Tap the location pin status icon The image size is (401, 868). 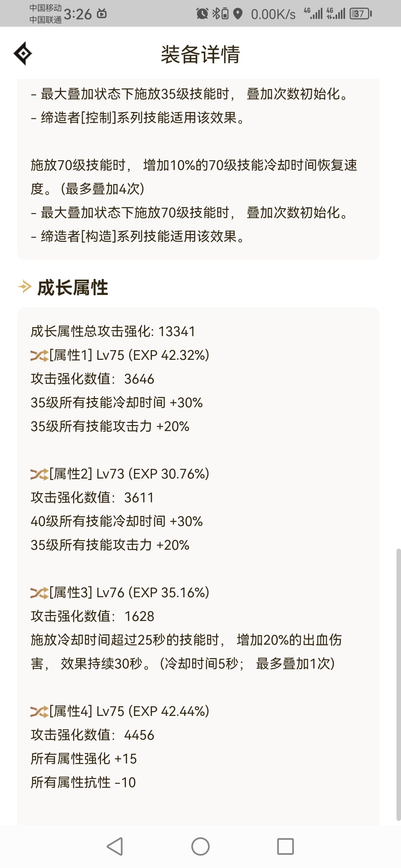[x=238, y=14]
